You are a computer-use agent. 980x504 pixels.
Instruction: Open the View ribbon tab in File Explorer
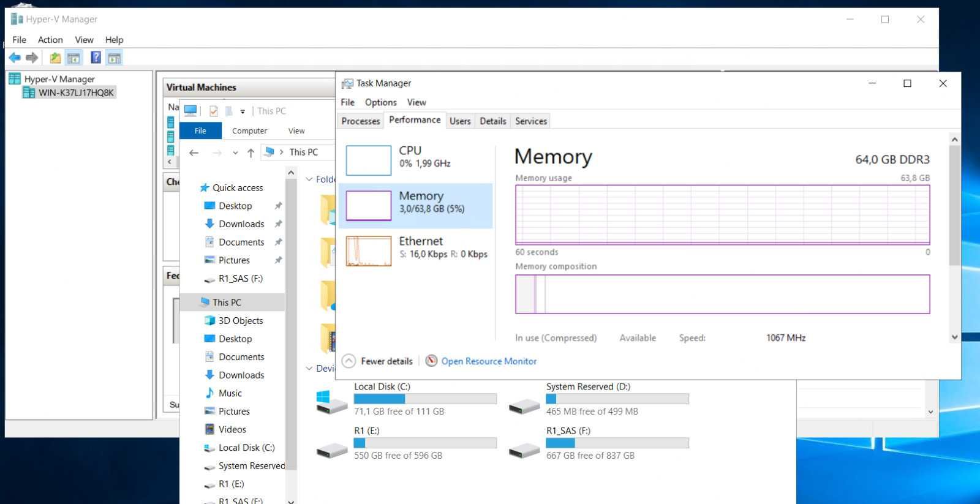click(x=296, y=131)
